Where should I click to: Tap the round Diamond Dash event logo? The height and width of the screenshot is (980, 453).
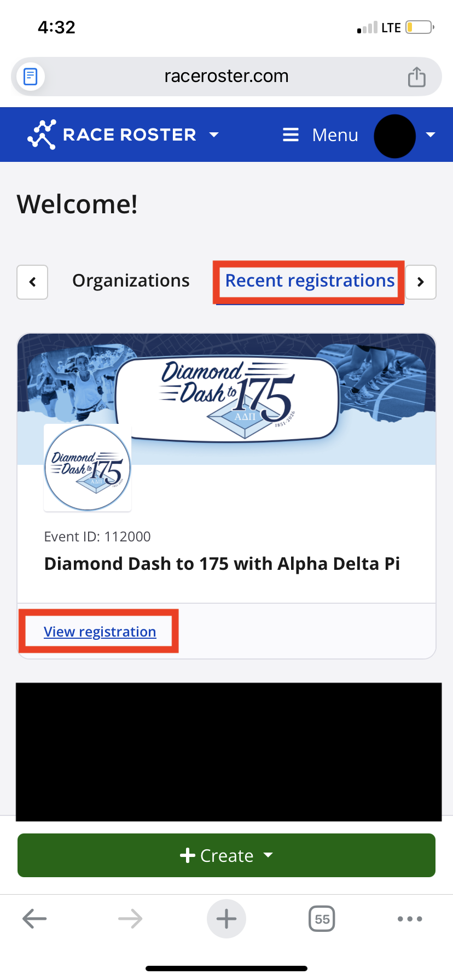(x=88, y=468)
